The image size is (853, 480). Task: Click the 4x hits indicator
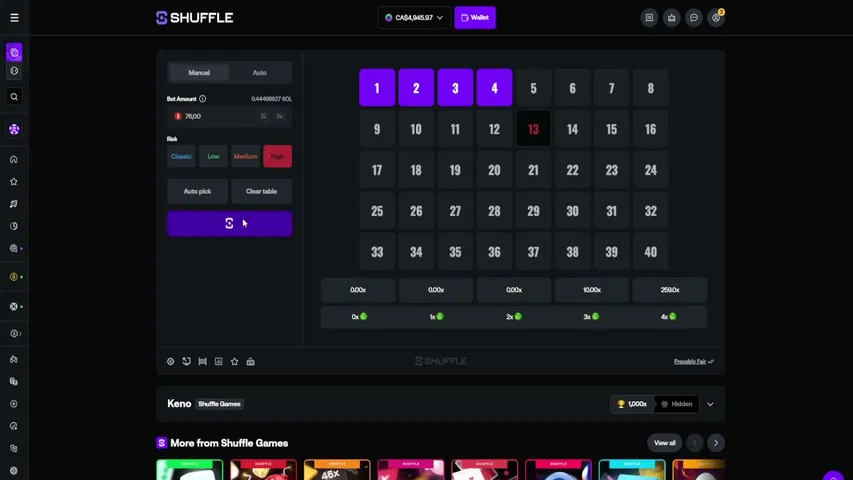tap(669, 317)
